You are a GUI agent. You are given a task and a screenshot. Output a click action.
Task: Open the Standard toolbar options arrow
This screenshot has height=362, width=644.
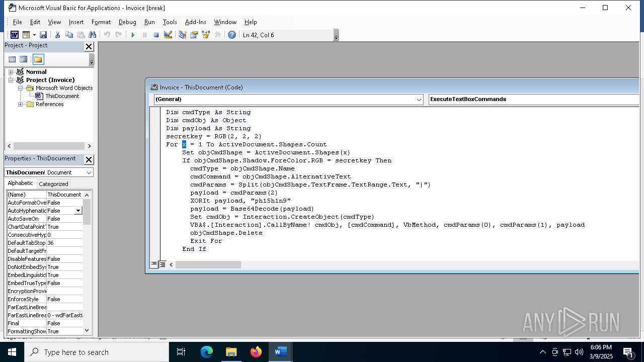pyautogui.click(x=336, y=35)
